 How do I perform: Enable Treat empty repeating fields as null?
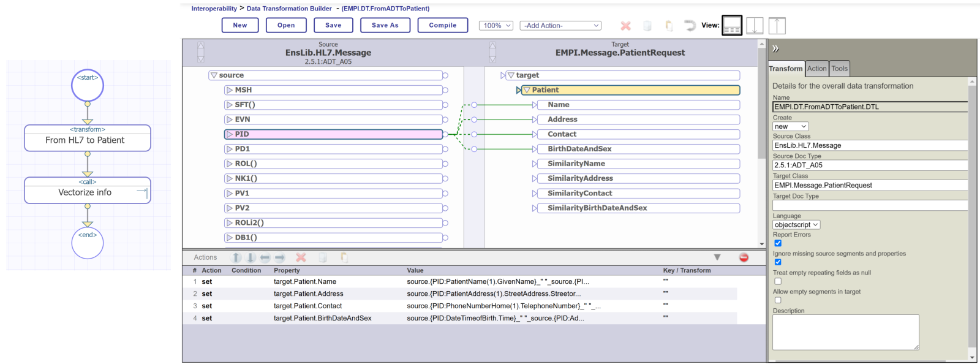coord(778,281)
